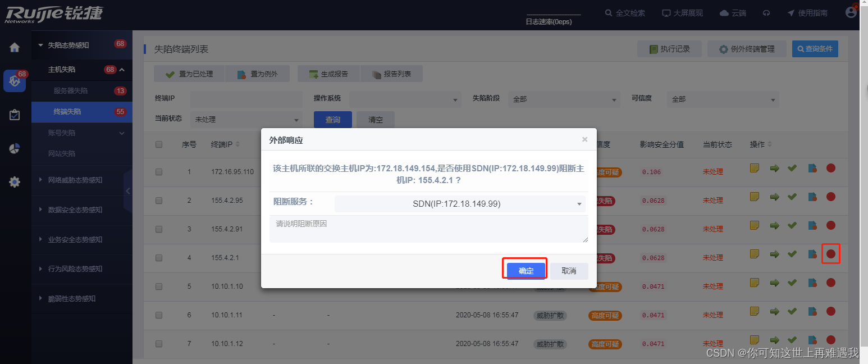Click the home icon in left sidebar

point(15,48)
